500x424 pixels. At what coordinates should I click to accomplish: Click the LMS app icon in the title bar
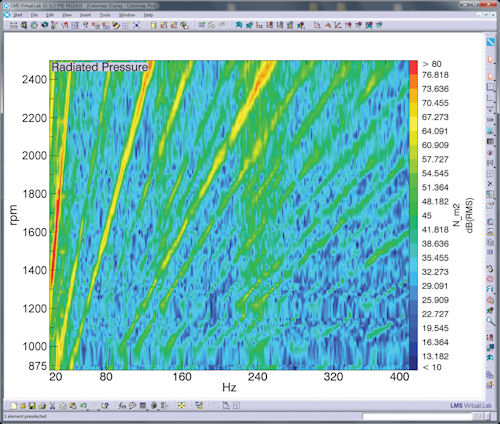tap(6, 5)
